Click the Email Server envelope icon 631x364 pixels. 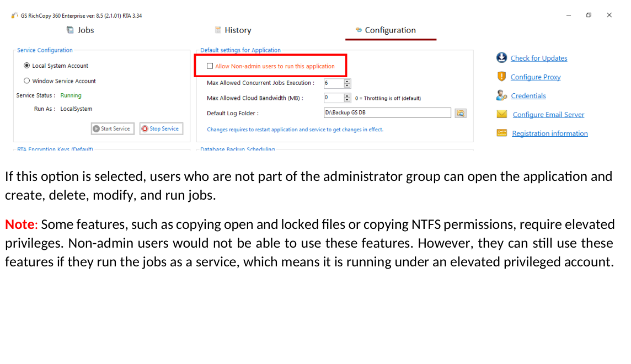[502, 114]
